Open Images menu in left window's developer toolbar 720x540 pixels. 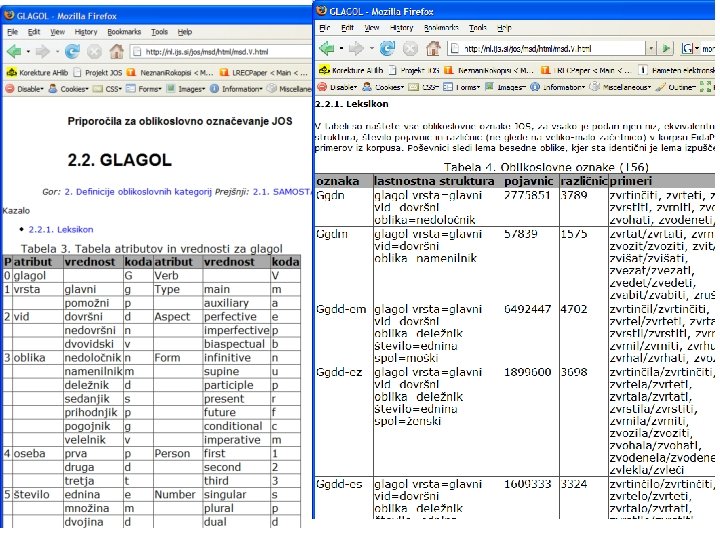pos(186,89)
